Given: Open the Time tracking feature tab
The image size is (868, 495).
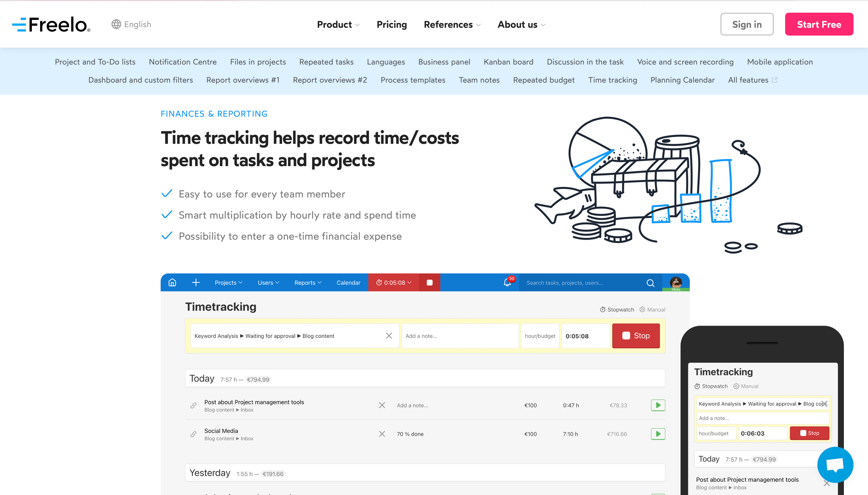Looking at the screenshot, I should [613, 79].
